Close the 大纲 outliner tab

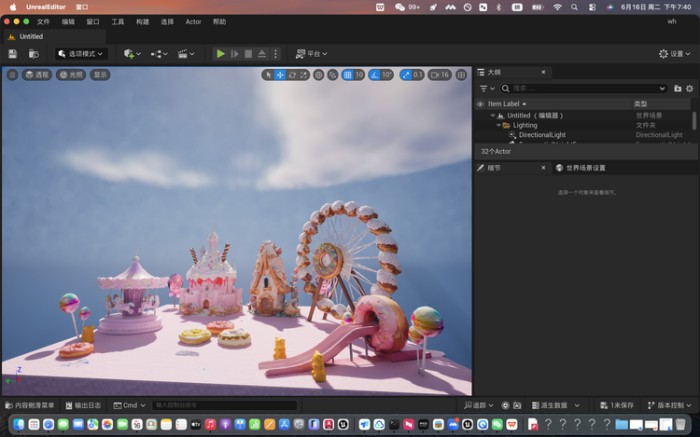[543, 72]
